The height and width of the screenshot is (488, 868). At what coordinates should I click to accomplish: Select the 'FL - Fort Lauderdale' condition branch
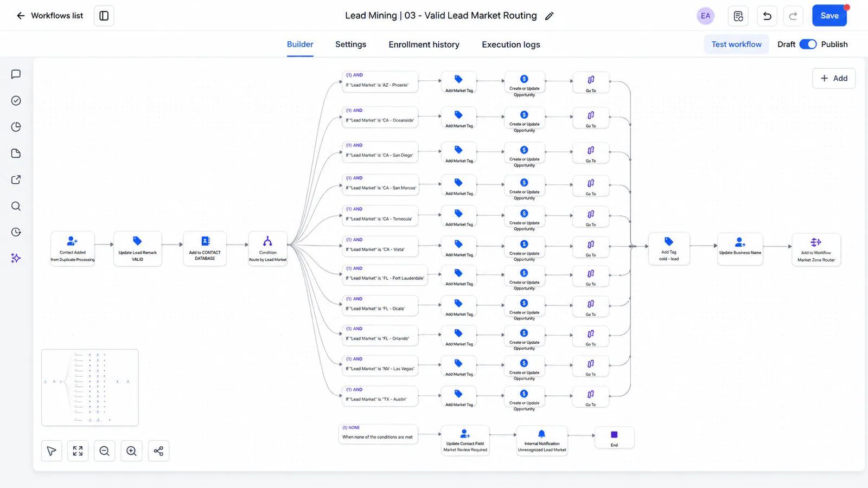[385, 274]
